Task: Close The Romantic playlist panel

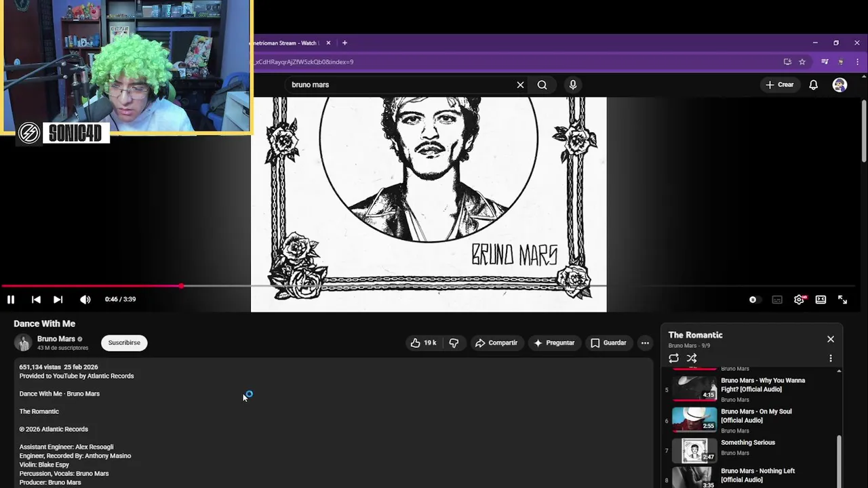Action: (x=831, y=339)
